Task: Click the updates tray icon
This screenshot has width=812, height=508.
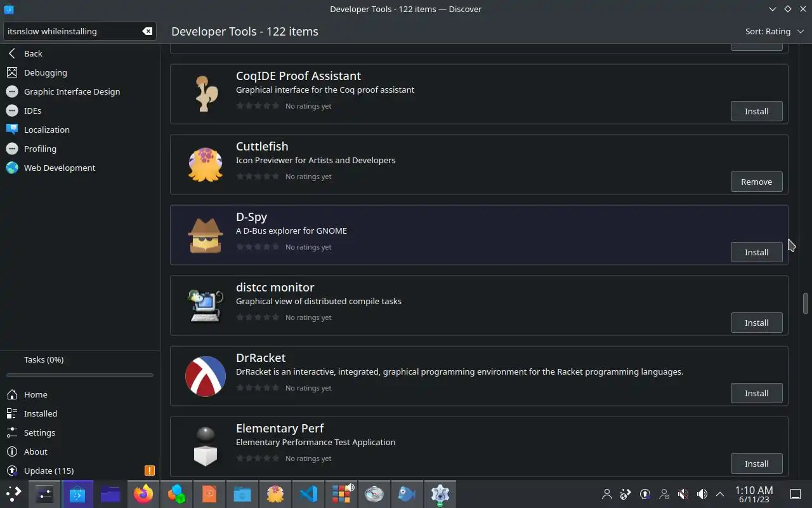Action: tap(645, 493)
